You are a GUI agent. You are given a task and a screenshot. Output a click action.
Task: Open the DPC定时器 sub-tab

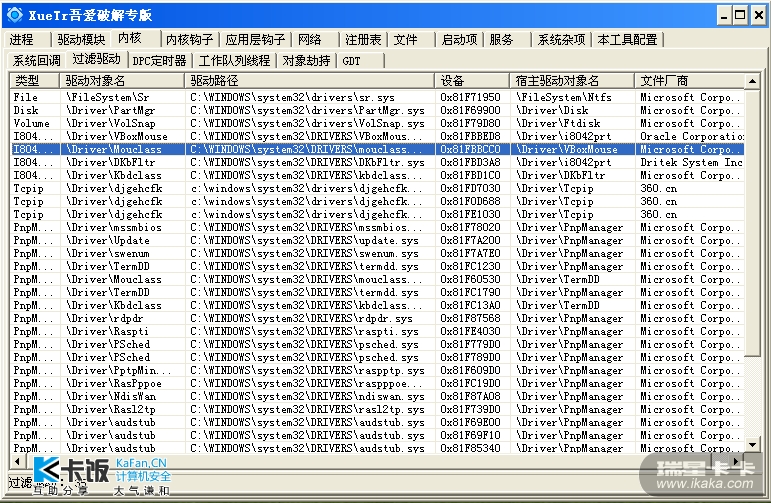pos(160,60)
